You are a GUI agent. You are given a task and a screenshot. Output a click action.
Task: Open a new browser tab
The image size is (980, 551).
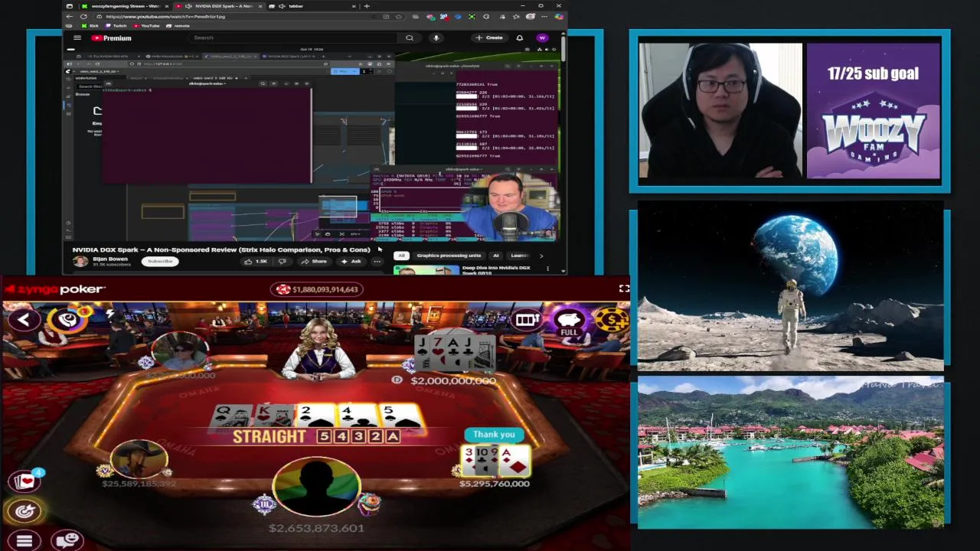367,6
